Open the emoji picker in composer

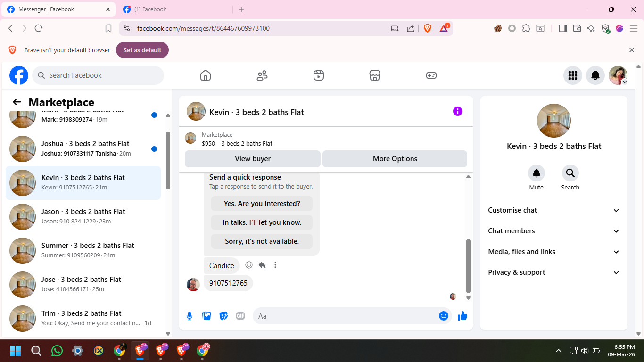(444, 316)
